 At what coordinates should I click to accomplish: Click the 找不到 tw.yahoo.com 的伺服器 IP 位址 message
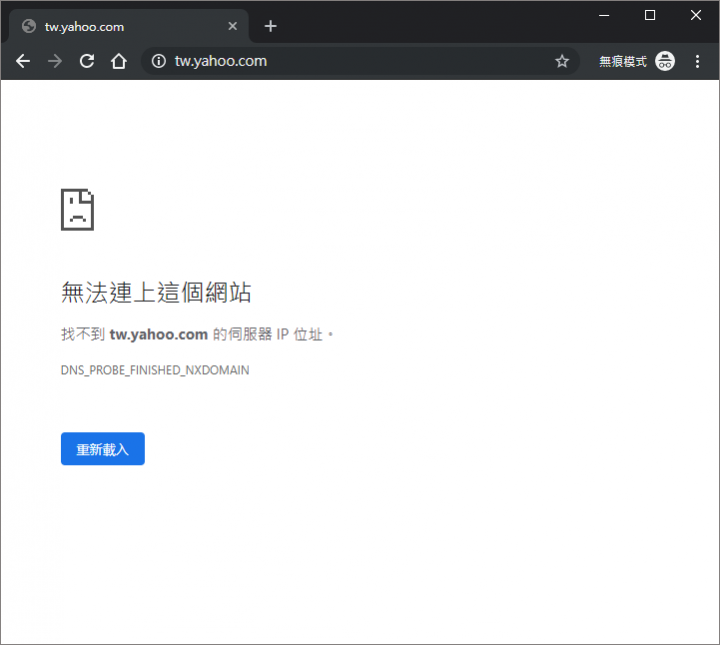click(x=197, y=334)
